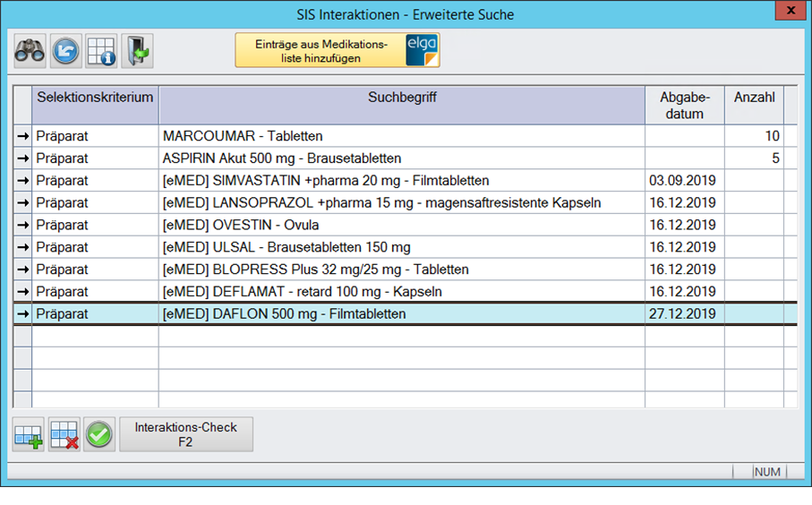Screen dimensions: 812x505
Task: Click the DAFLON 500 mg Filmtabletten row
Action: 402,314
